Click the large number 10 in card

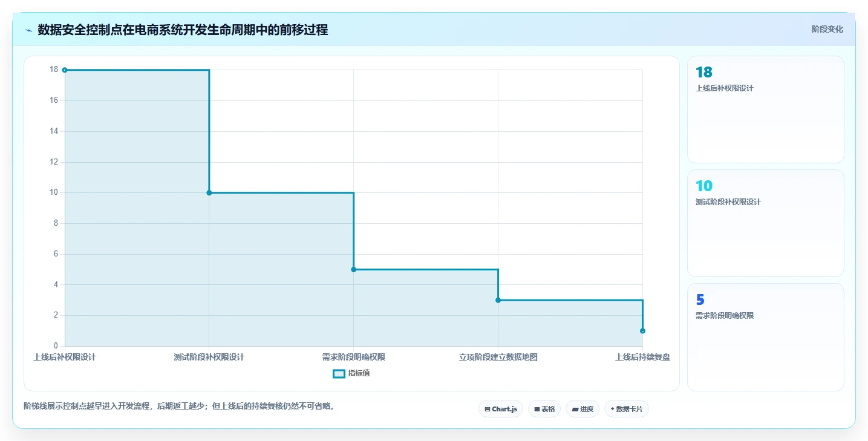pyautogui.click(x=704, y=186)
